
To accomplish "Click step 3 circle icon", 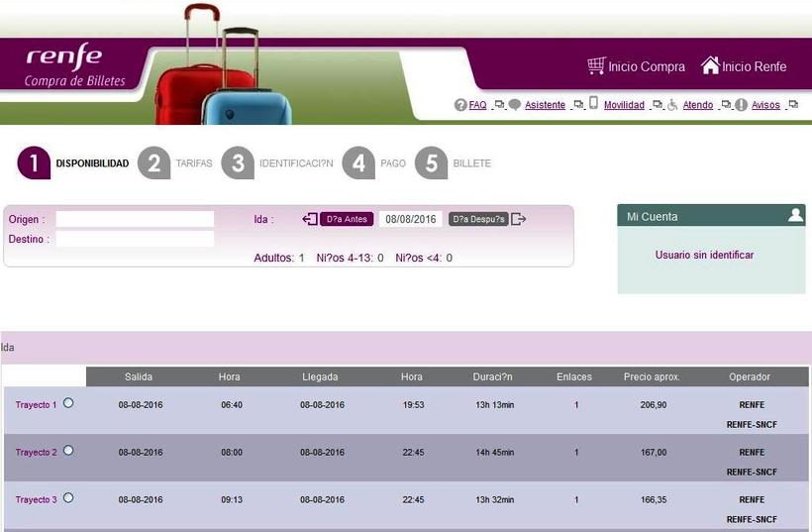I will coord(238,162).
